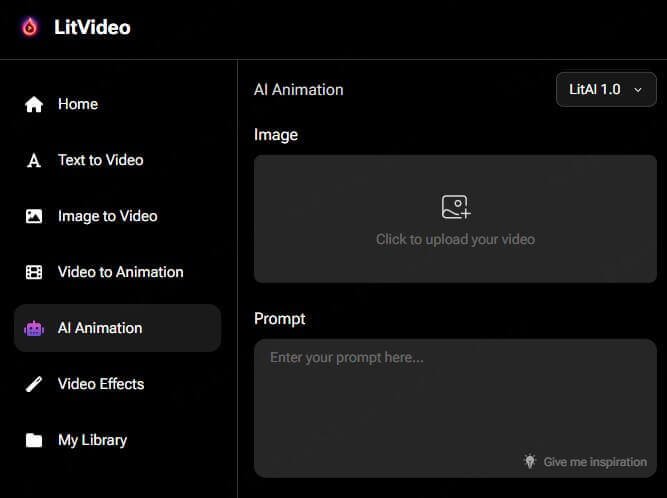Open the My Library text label
This screenshot has width=667, height=498.
pos(92,440)
